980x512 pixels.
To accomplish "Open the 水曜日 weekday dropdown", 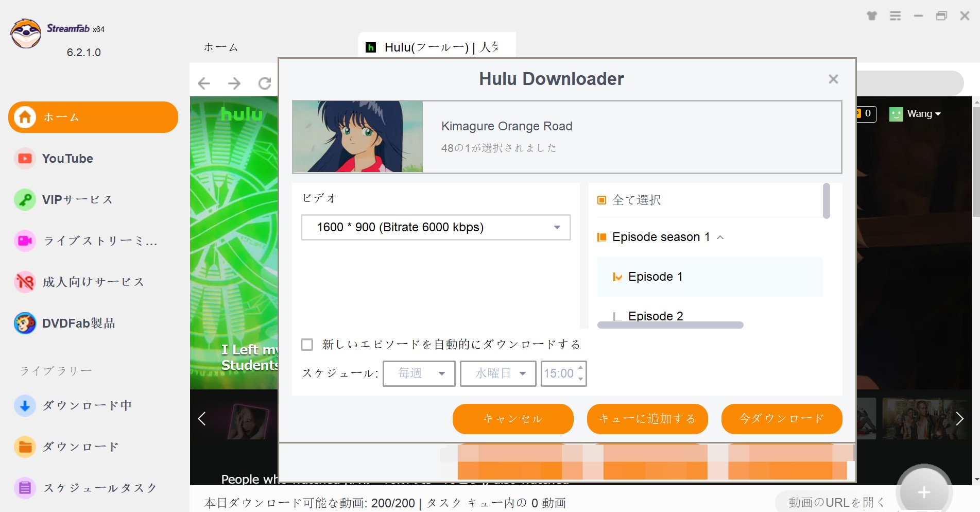I will tap(498, 373).
